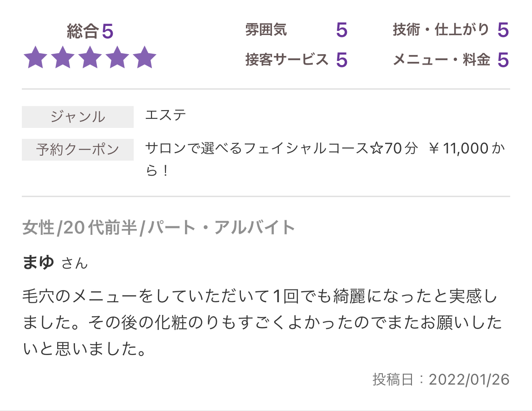Click the 予約クーポン gray label
The image size is (532, 411).
78,149
